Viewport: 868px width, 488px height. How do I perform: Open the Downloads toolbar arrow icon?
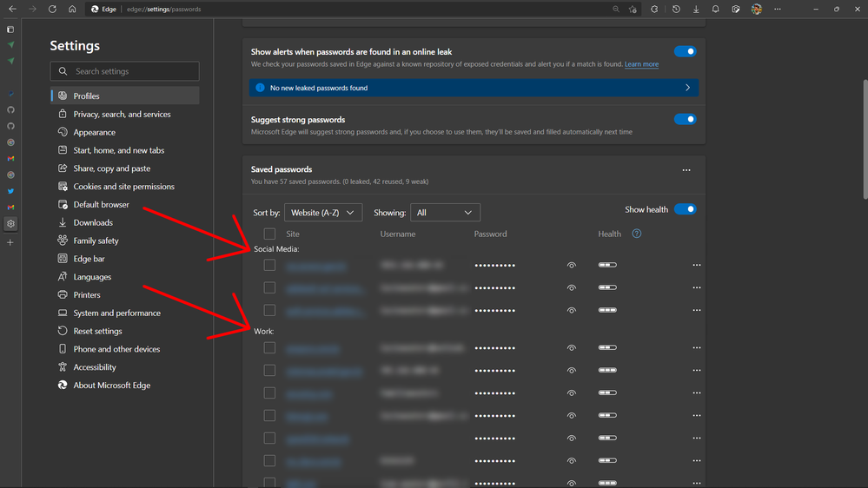click(x=696, y=9)
